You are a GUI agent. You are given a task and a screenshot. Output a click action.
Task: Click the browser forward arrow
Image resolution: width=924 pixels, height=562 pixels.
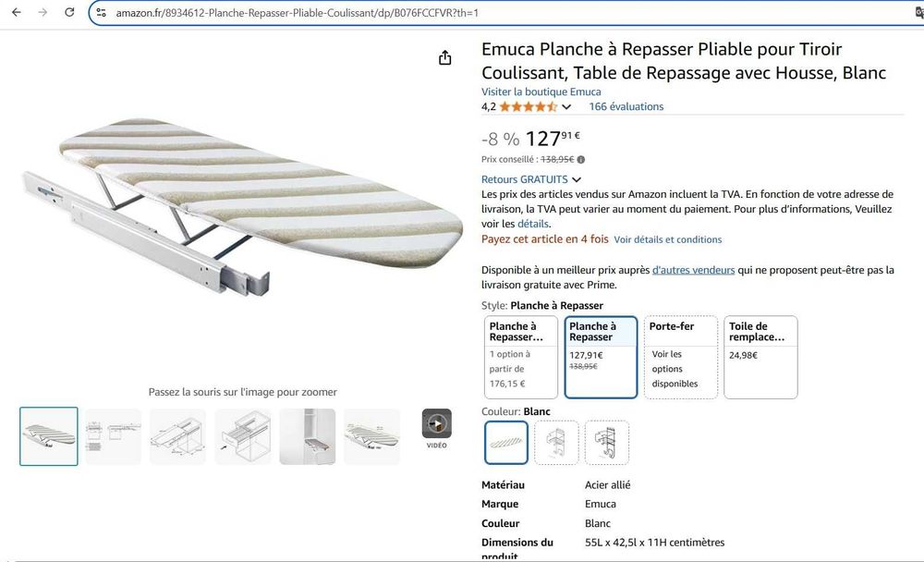tap(43, 13)
